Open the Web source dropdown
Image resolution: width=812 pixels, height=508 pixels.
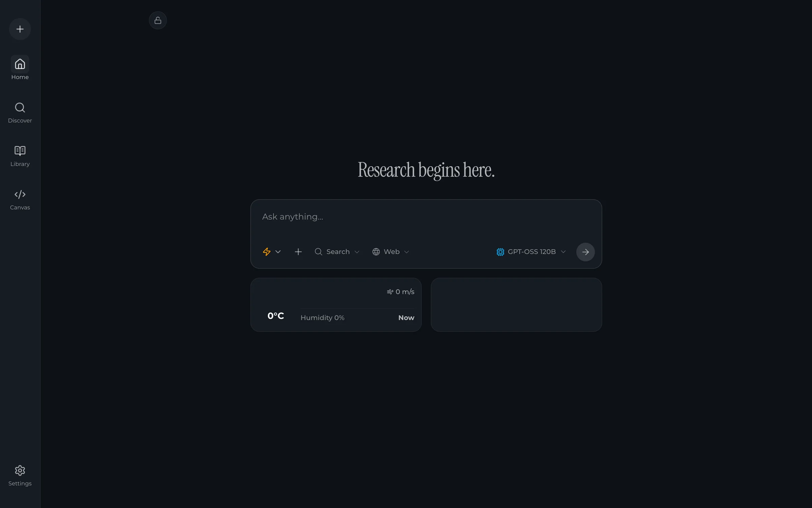(391, 252)
